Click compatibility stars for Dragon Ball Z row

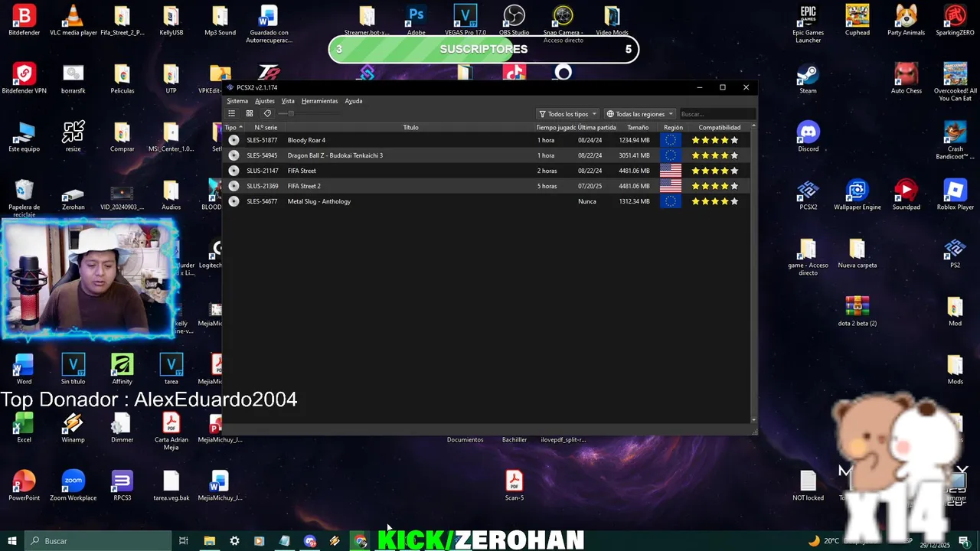[715, 155]
